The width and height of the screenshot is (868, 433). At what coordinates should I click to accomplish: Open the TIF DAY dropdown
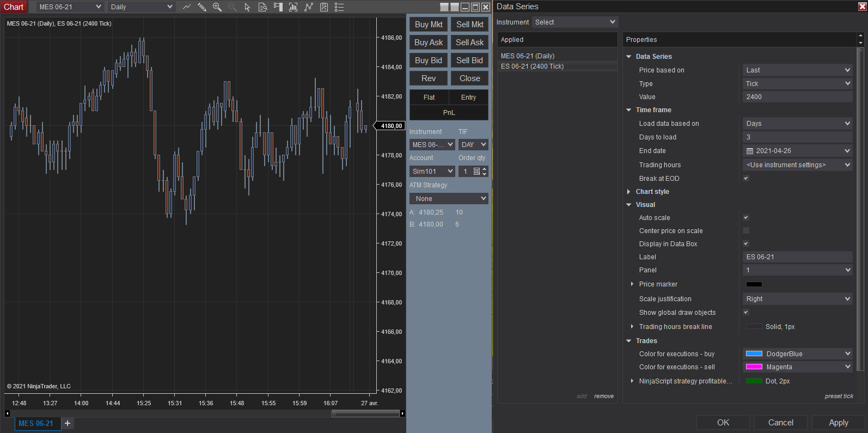point(473,145)
